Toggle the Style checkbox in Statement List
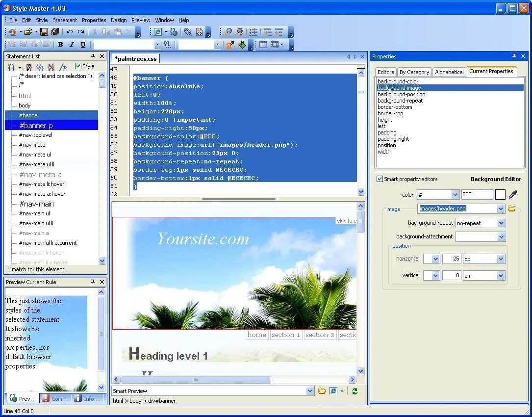 tap(78, 66)
